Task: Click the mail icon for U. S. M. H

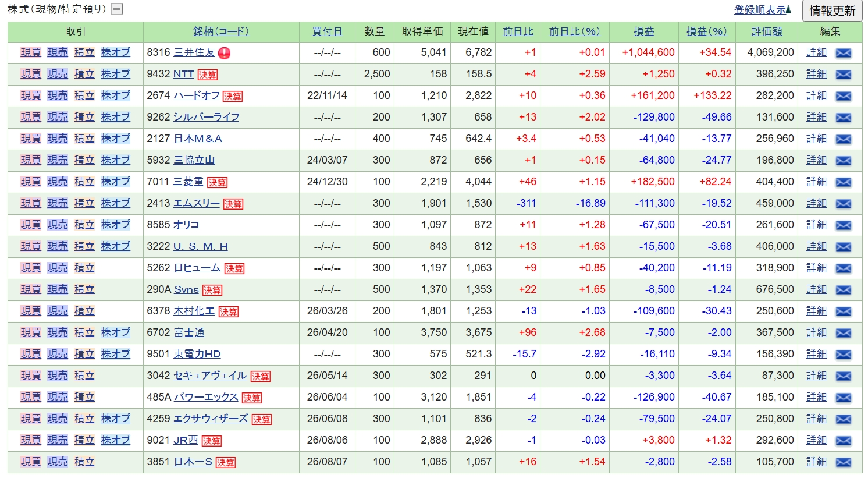Action: coord(843,247)
